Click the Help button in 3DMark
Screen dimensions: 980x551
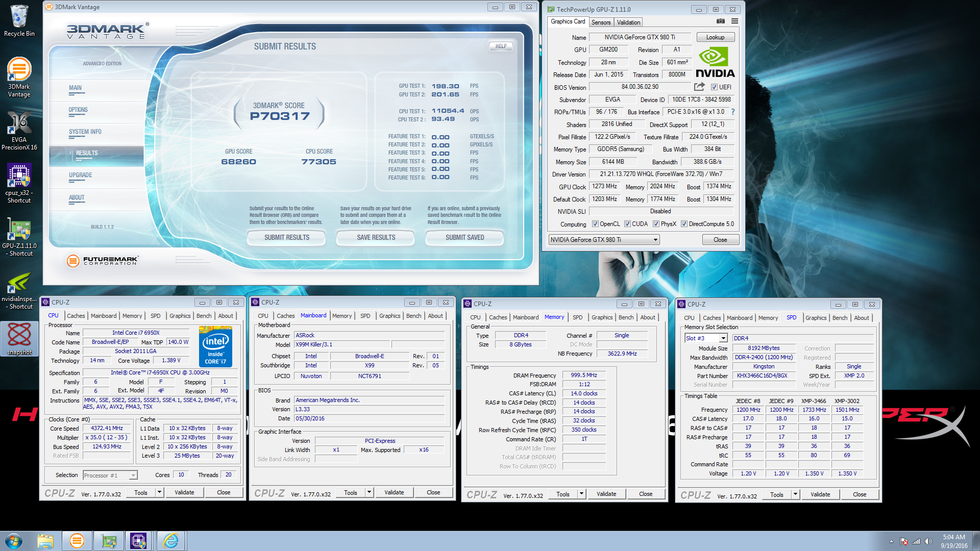coord(501,46)
